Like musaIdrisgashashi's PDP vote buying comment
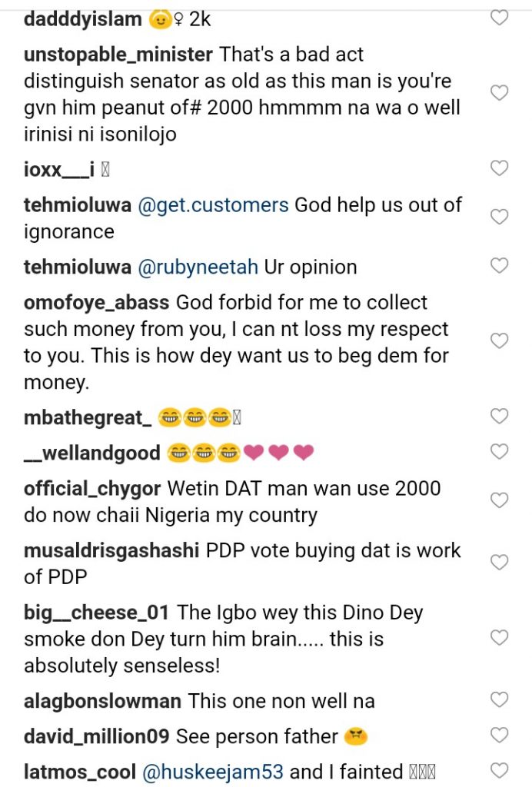 point(500,563)
